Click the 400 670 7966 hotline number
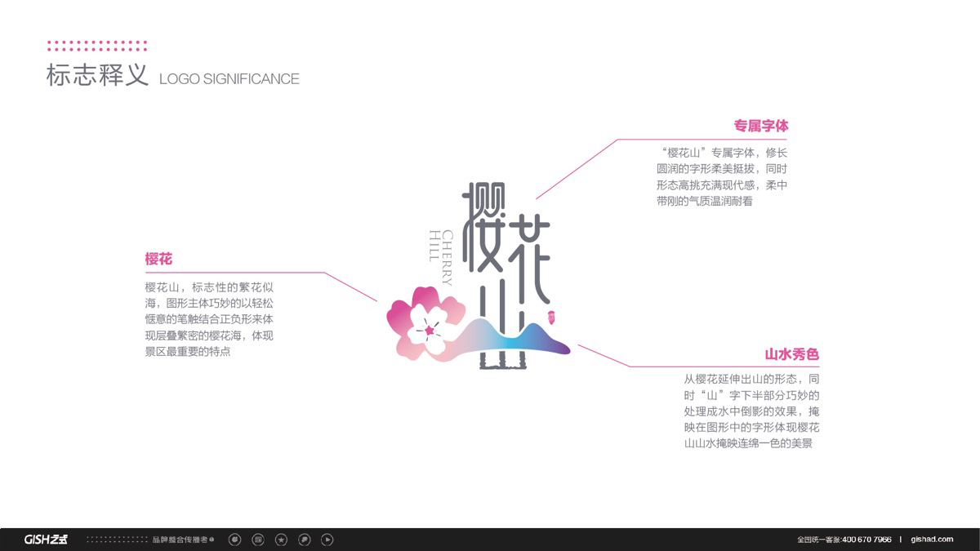 pos(866,540)
